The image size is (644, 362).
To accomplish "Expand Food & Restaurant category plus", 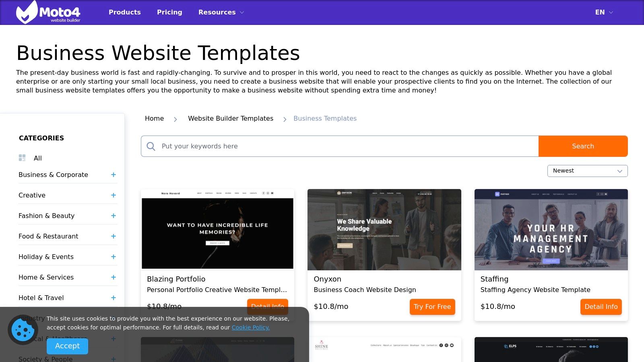I will click(114, 236).
